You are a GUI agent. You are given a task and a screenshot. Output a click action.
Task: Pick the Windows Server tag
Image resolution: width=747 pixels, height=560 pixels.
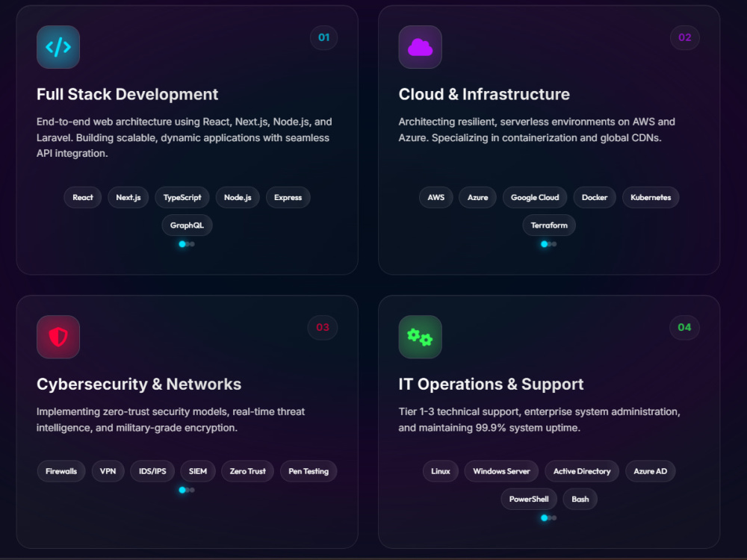point(501,471)
